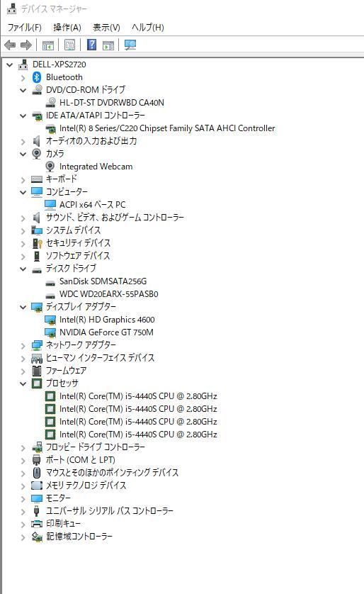Viewport: 364px width, 594px height.
Task: Expand the ネットワーク アダプター category
Action: 23,345
